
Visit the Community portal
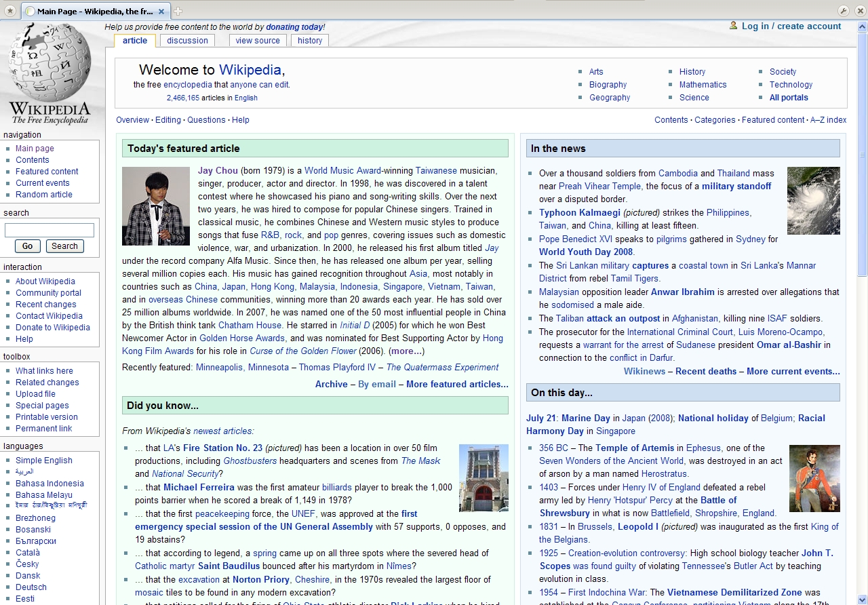click(48, 293)
